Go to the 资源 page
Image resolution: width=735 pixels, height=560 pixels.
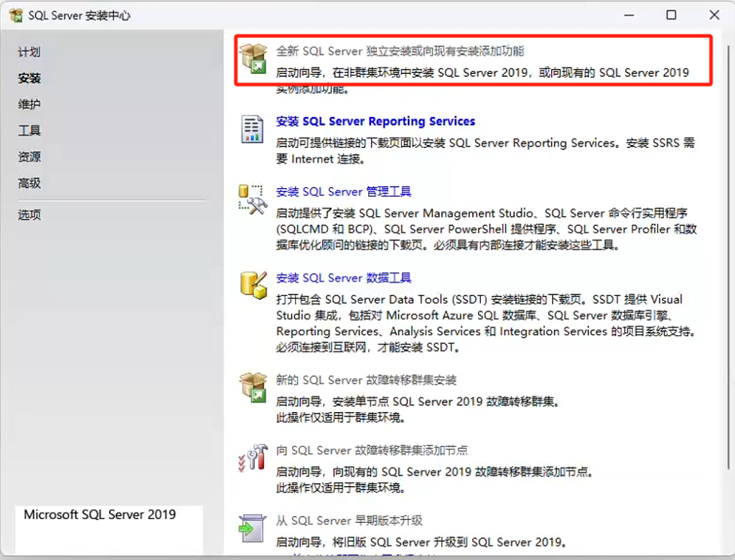tap(29, 157)
